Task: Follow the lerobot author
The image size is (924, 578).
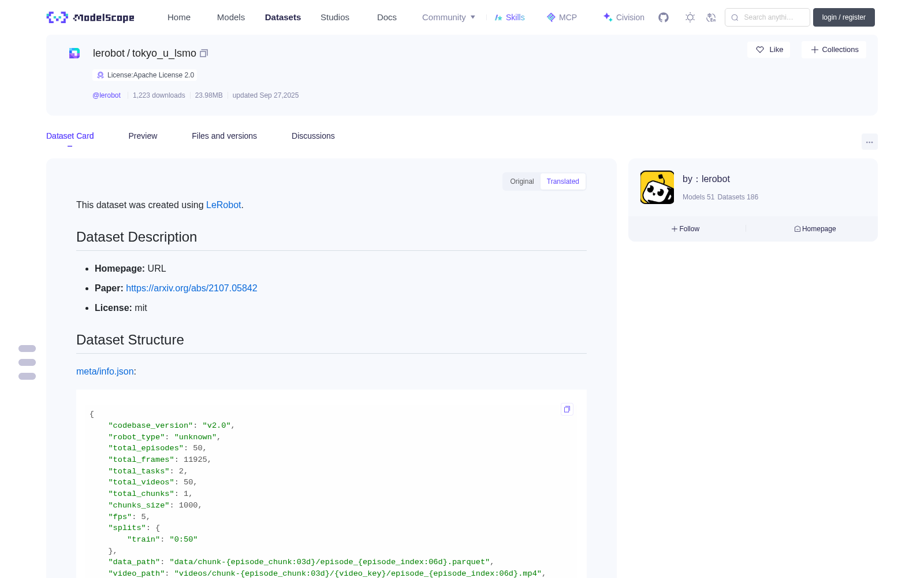Action: pyautogui.click(x=685, y=229)
